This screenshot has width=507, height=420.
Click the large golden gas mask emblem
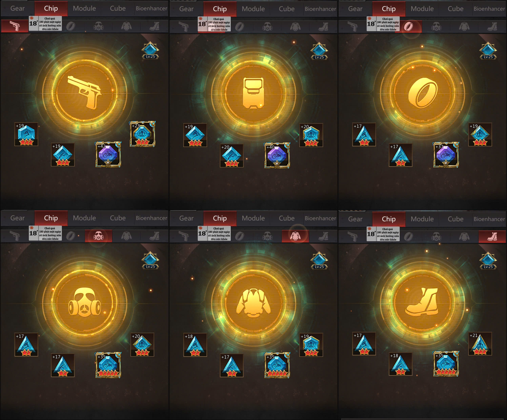[x=85, y=302]
